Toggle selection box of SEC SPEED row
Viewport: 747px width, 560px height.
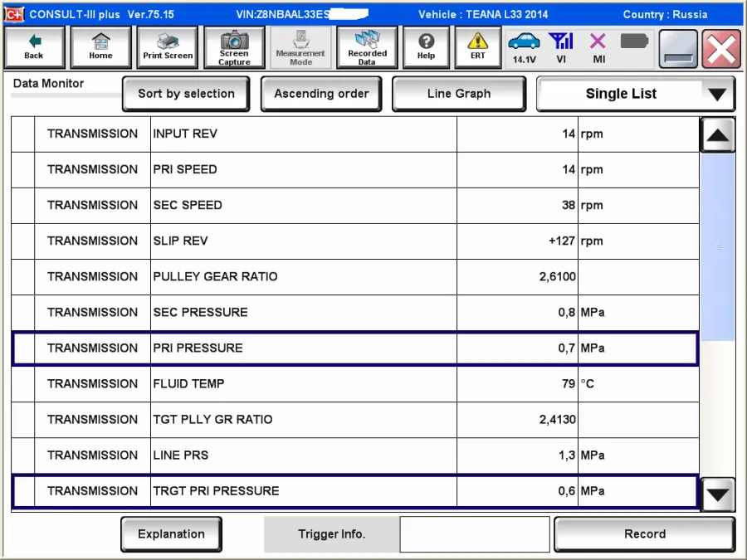[x=23, y=206]
